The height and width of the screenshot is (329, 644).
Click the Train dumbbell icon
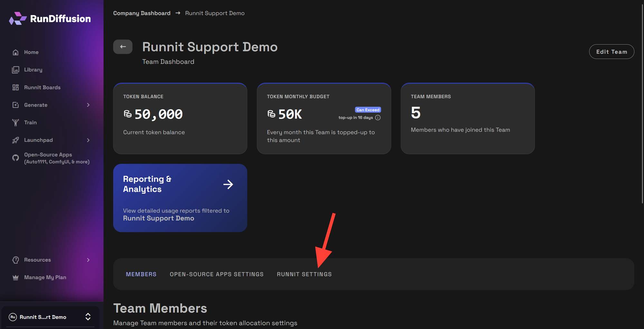[15, 122]
